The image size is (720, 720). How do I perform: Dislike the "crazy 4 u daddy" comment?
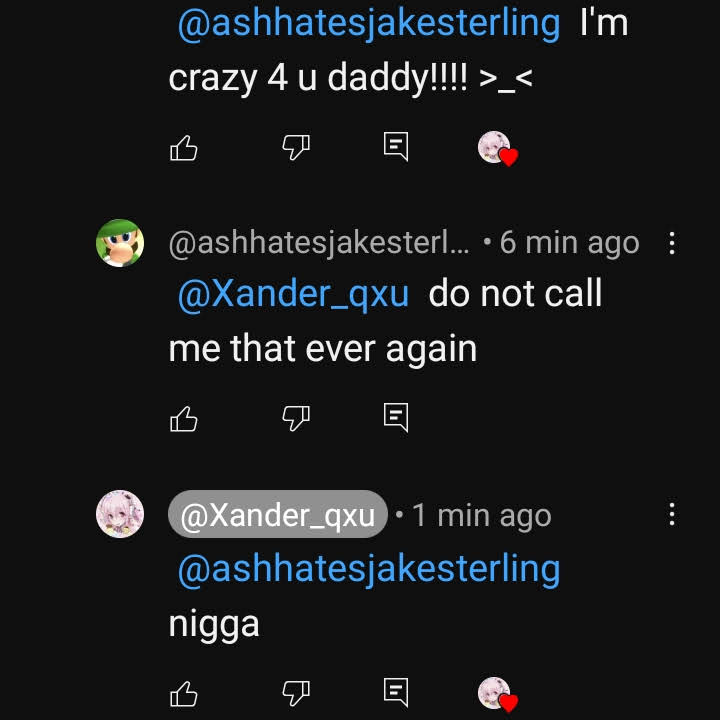(295, 148)
